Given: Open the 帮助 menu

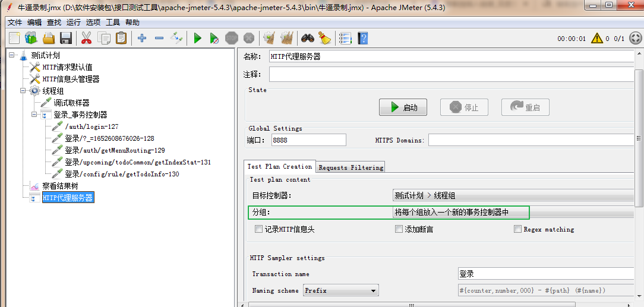Looking at the screenshot, I should (x=132, y=23).
